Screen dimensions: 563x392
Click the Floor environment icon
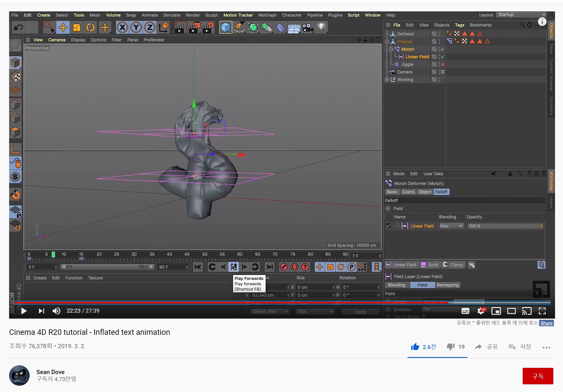point(294,28)
